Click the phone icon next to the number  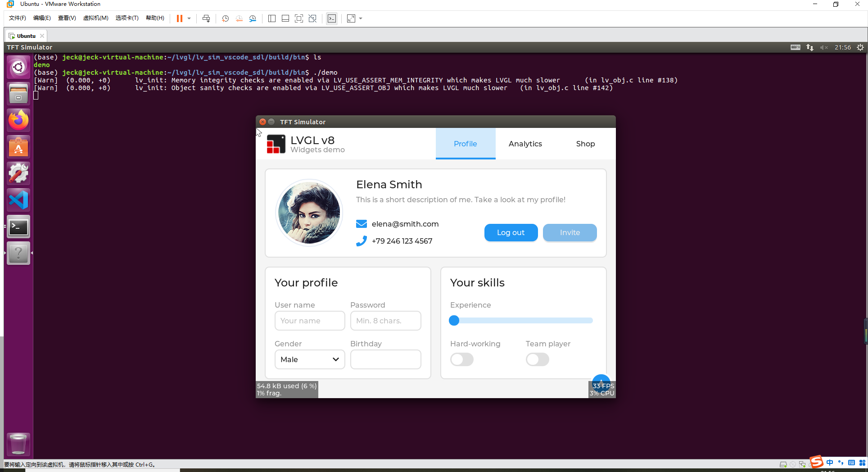pyautogui.click(x=362, y=241)
